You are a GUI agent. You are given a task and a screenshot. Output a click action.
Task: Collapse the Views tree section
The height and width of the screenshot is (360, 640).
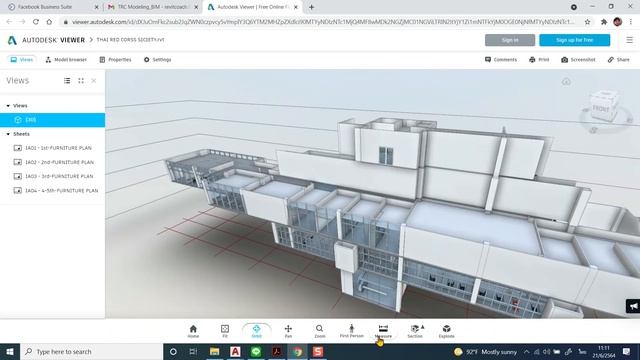tap(8, 106)
